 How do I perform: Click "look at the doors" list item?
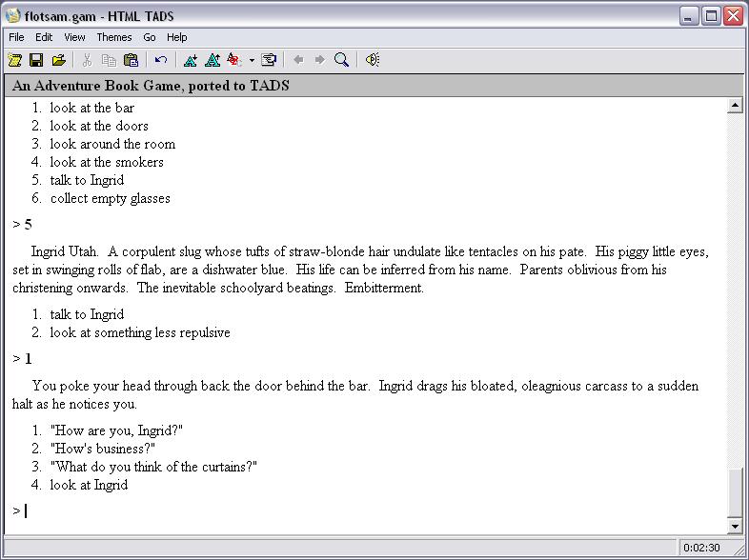[x=99, y=126]
